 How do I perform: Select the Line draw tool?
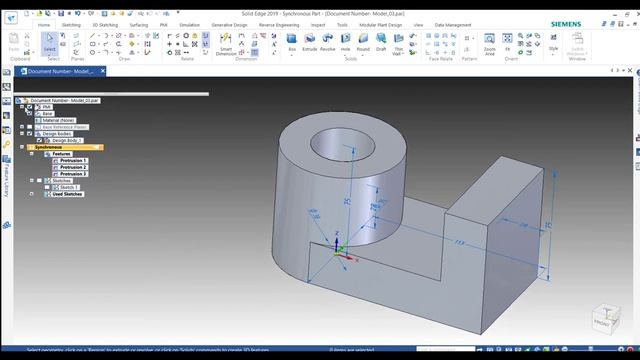pyautogui.click(x=93, y=36)
